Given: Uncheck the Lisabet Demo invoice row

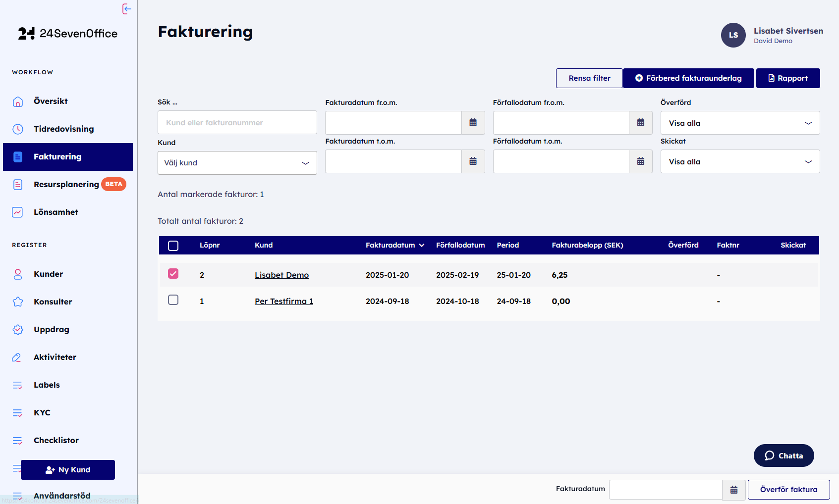Looking at the screenshot, I should coord(173,274).
